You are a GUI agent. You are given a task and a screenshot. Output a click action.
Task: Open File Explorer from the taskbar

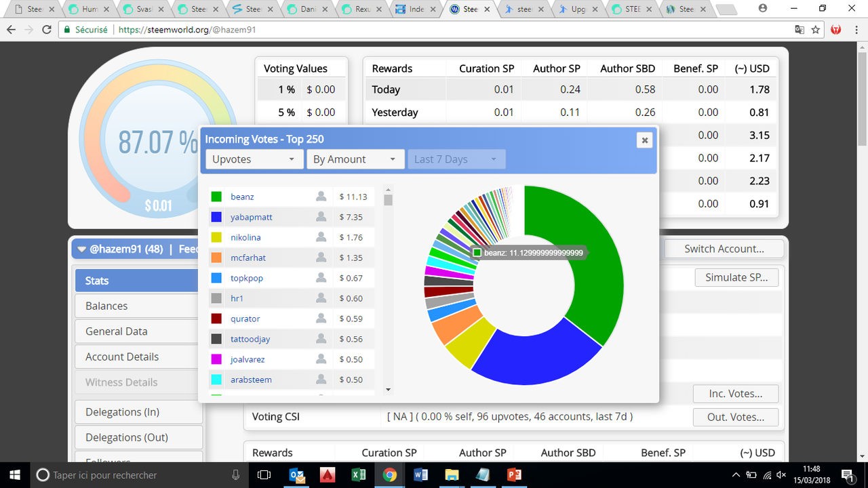(x=452, y=474)
